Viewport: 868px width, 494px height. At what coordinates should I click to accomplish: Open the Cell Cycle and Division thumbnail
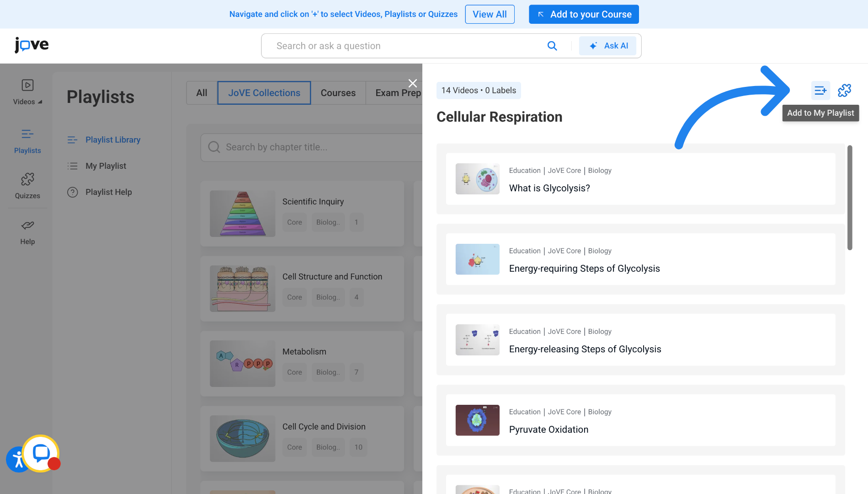point(243,439)
